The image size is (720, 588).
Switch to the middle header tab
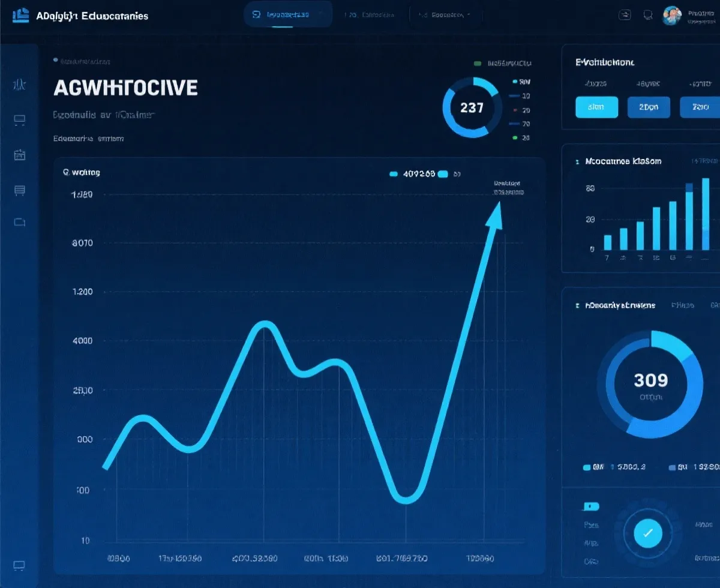[371, 14]
